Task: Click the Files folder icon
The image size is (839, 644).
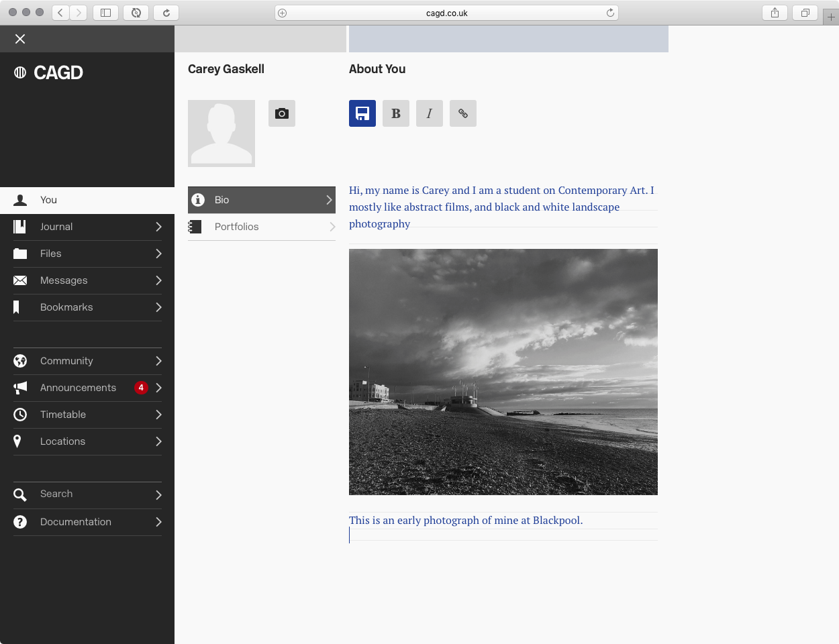Action: pos(20,254)
